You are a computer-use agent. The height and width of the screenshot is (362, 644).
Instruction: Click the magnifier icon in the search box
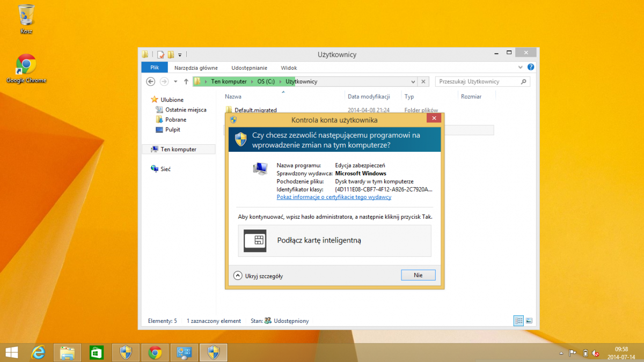pos(524,82)
